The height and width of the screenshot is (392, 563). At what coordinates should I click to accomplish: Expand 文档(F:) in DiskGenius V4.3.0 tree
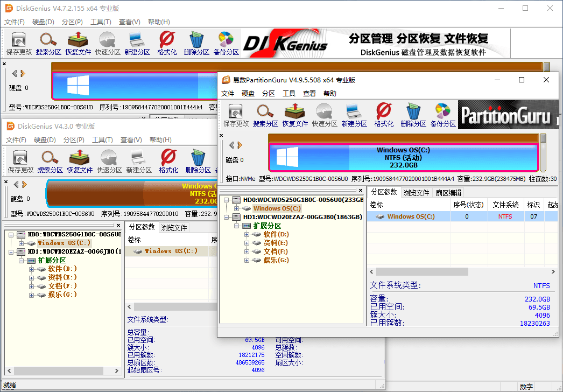(31, 286)
